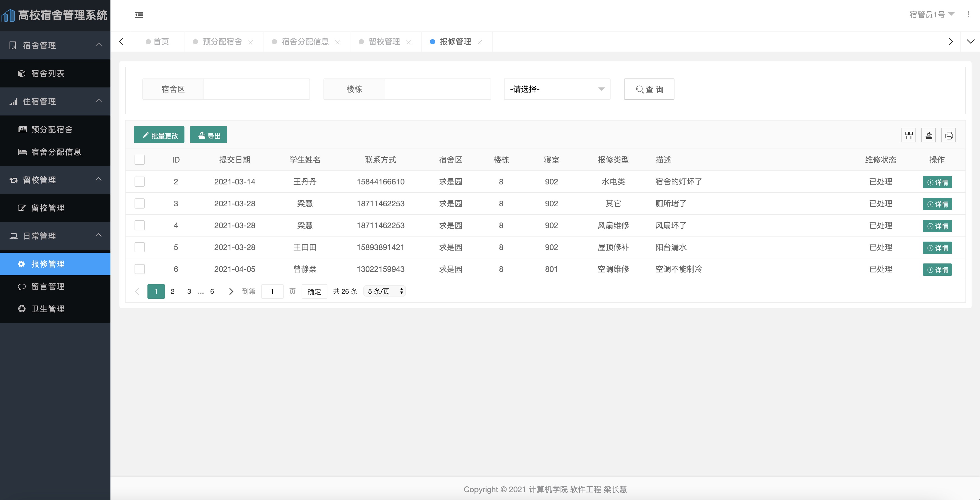980x500 pixels.
Task: Toggle the sidebar collapse menu icon
Action: point(139,15)
